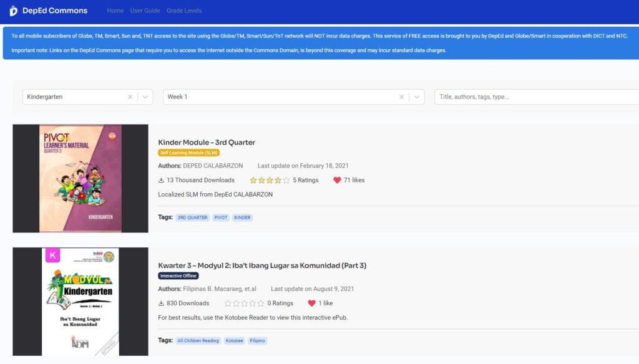Select the Filipino tag
The width and height of the screenshot is (639, 364).
[258, 341]
